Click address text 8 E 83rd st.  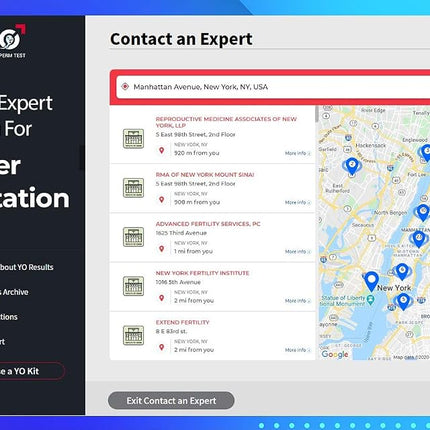click(x=171, y=331)
